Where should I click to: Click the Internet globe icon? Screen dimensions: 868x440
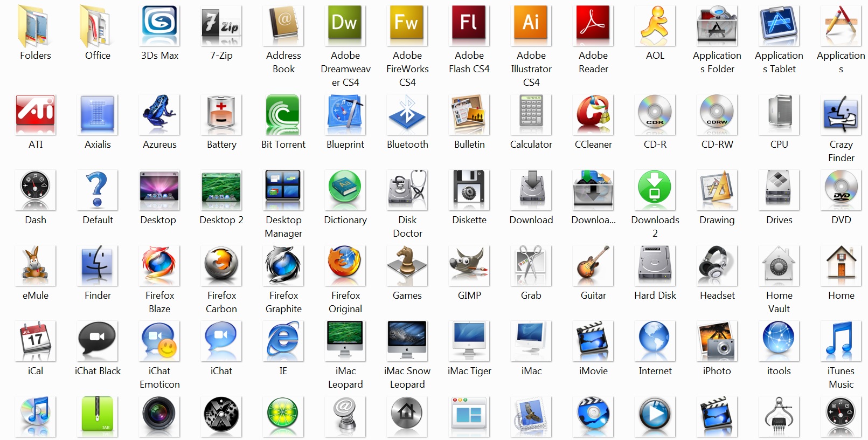(x=655, y=341)
